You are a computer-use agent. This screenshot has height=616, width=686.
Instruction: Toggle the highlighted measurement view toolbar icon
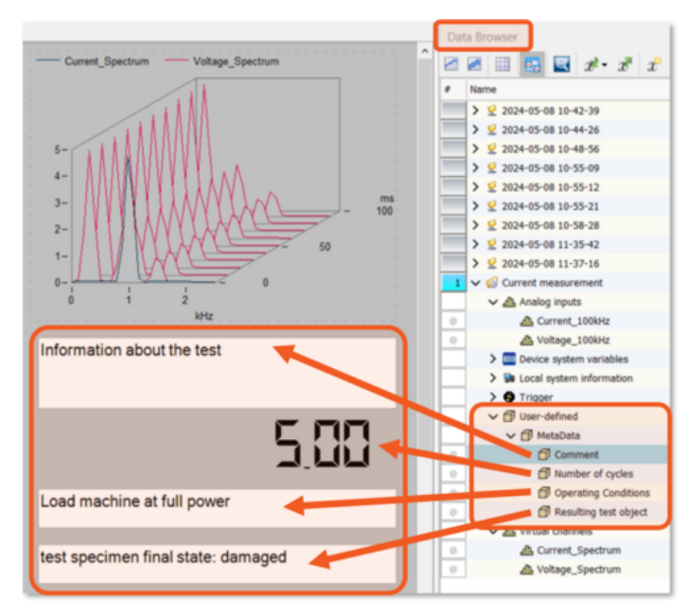tap(532, 65)
